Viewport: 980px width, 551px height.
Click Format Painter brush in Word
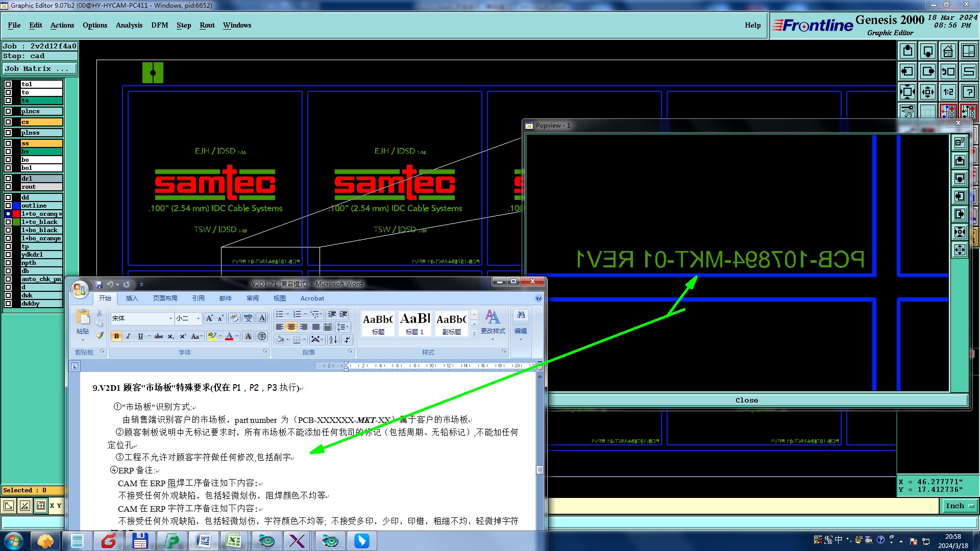100,335
